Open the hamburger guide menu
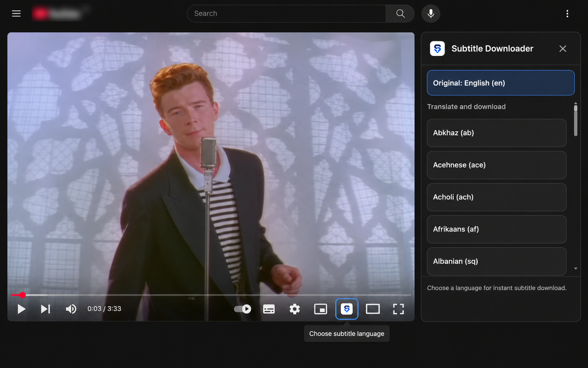Viewport: 588px width, 368px height. (16, 14)
